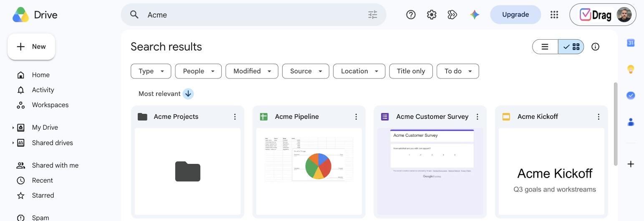The width and height of the screenshot is (644, 221).
Task: Click the Drag extension logo
Action: pyautogui.click(x=596, y=15)
